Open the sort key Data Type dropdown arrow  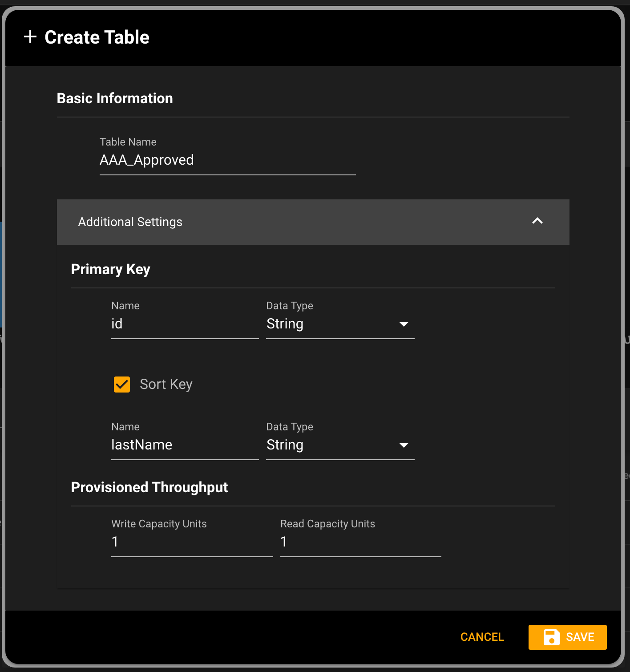[x=404, y=445]
